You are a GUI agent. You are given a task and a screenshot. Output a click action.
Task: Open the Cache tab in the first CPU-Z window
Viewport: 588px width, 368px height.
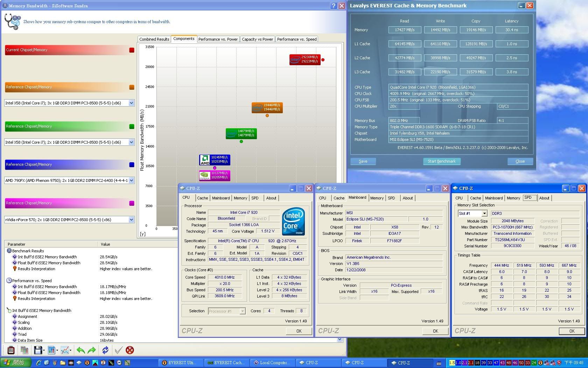tap(202, 198)
